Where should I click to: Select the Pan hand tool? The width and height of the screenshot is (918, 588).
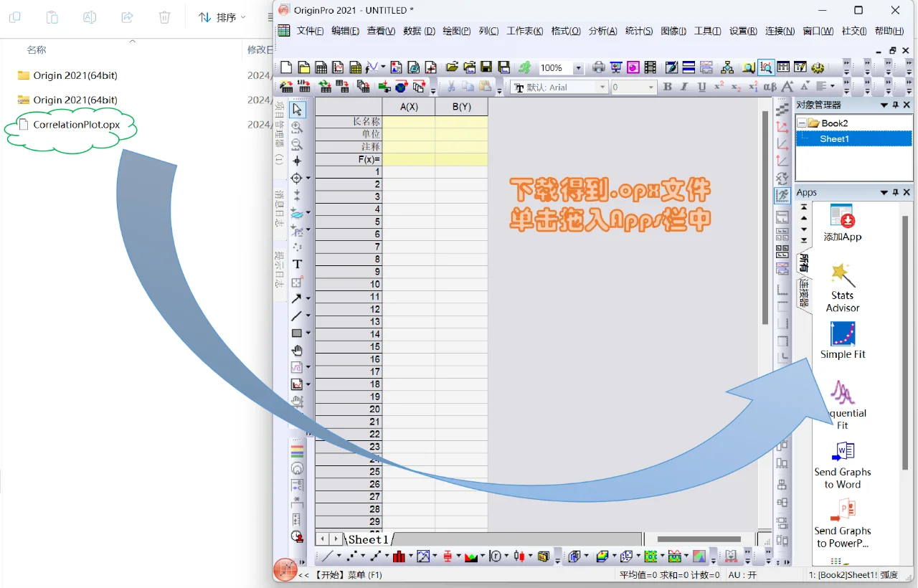pos(297,350)
